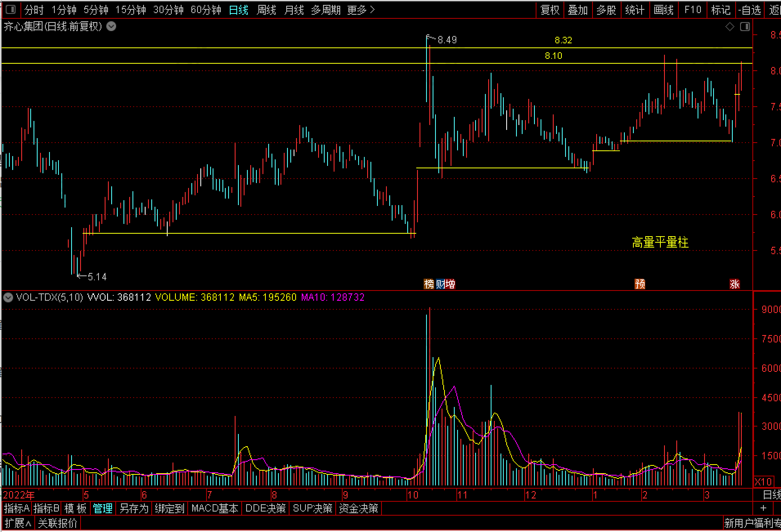Select the SUP决策 template
This screenshot has width=781, height=532.
click(312, 509)
